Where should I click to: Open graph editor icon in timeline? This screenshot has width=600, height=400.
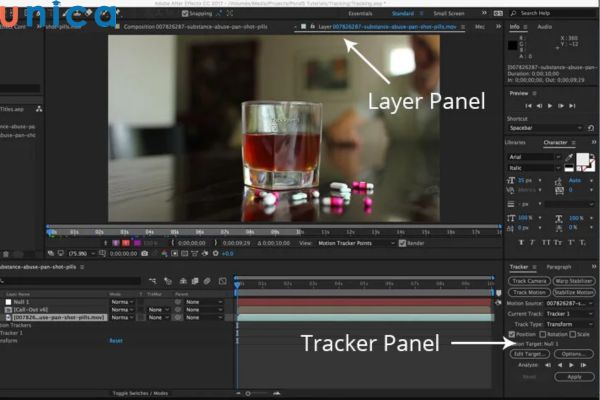coord(223,281)
